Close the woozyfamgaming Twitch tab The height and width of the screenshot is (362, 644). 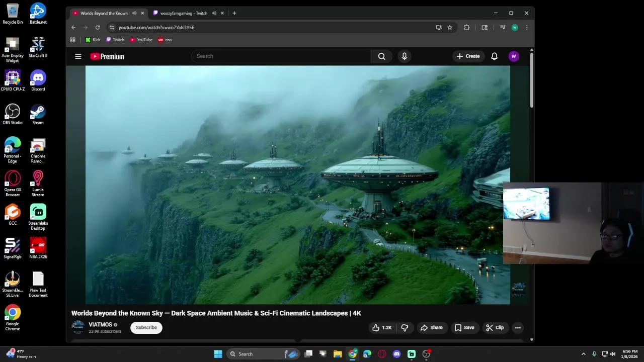222,13
